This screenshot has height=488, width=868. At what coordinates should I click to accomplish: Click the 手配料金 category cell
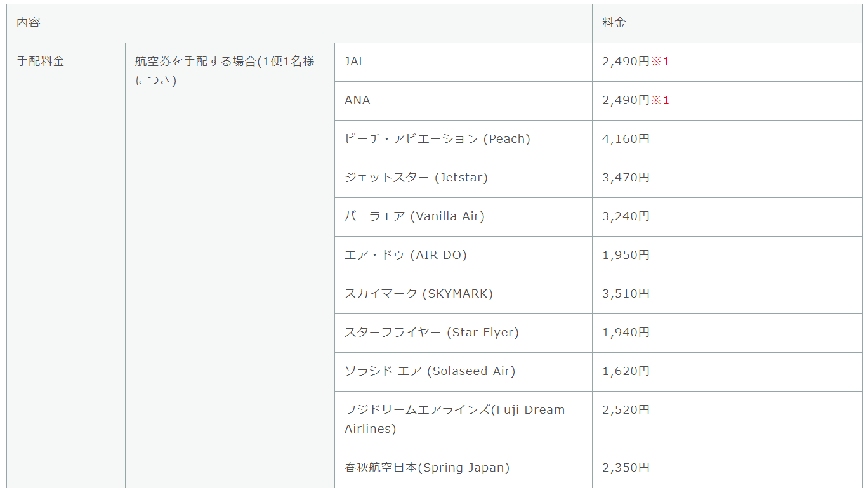pos(41,62)
